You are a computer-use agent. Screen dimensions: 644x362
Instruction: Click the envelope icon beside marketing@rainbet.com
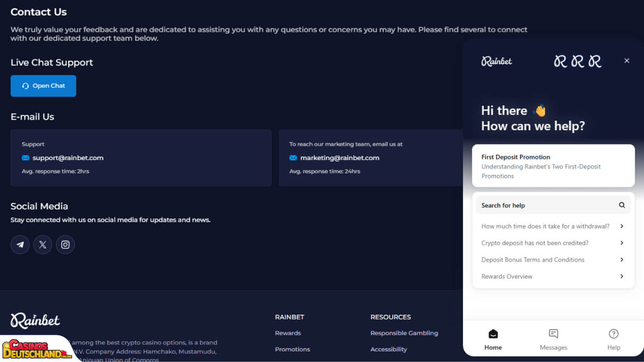pos(293,158)
